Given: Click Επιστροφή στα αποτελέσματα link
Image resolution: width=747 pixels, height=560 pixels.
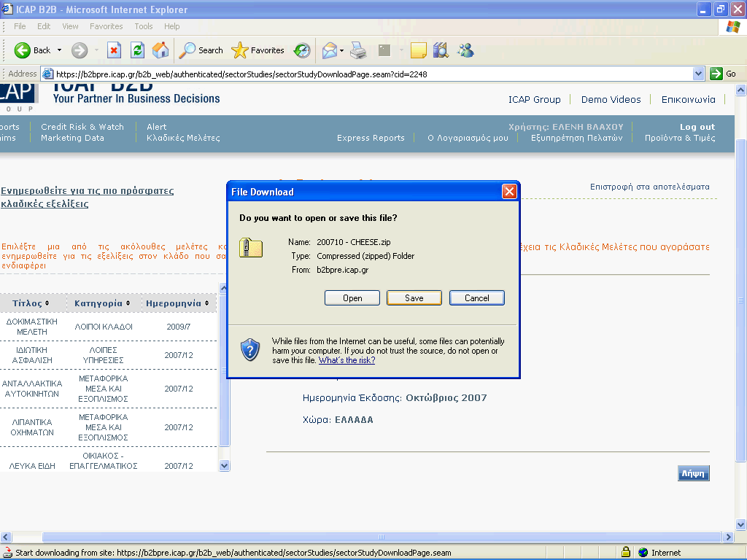Looking at the screenshot, I should pos(649,187).
